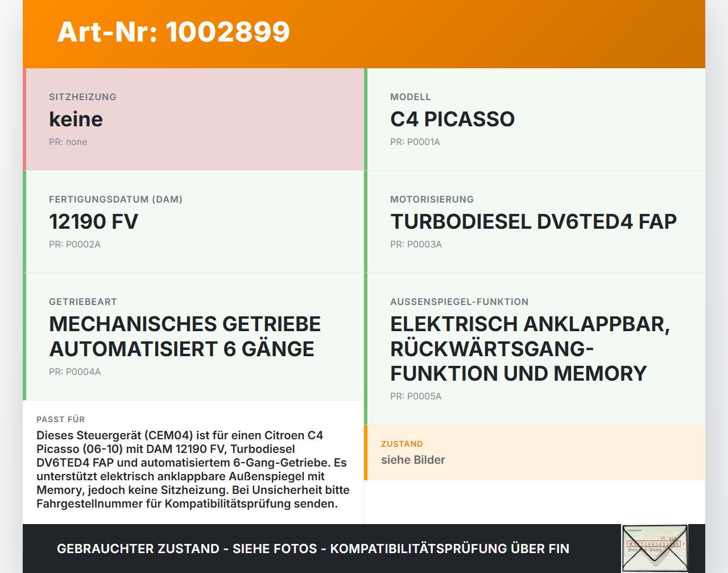
Task: Toggle the red Sitzheizung highlight panel
Action: tap(25, 119)
